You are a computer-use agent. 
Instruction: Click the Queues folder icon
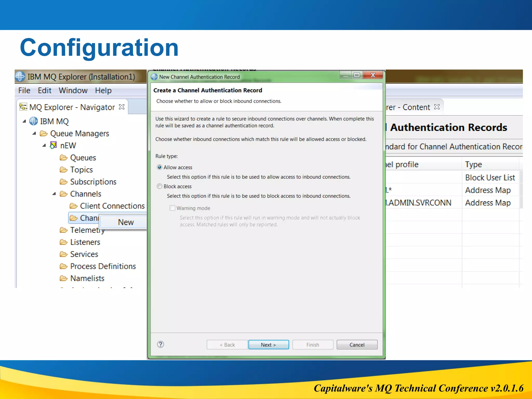click(64, 157)
